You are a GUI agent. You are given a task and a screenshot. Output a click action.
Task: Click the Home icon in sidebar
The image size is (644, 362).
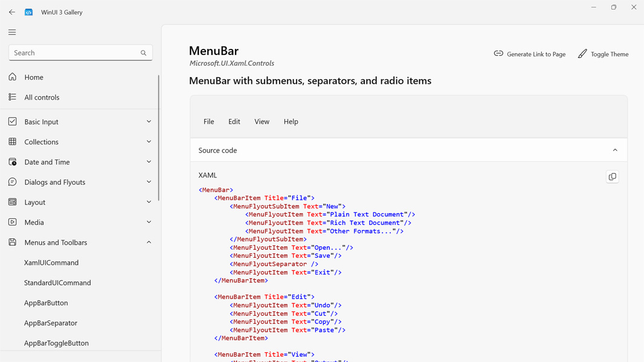tap(13, 77)
